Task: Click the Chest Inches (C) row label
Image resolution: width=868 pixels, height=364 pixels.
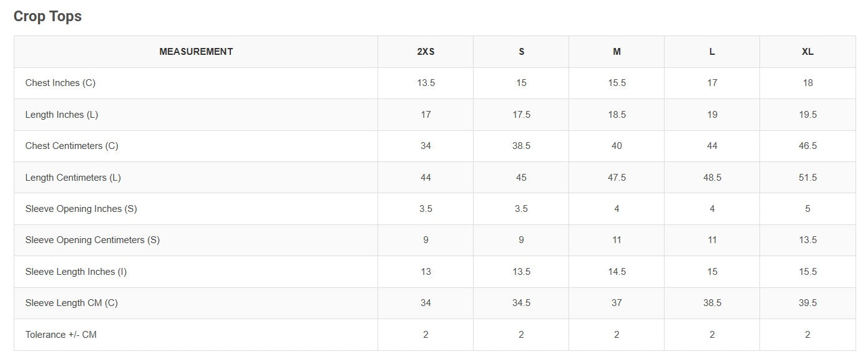Action: click(61, 83)
